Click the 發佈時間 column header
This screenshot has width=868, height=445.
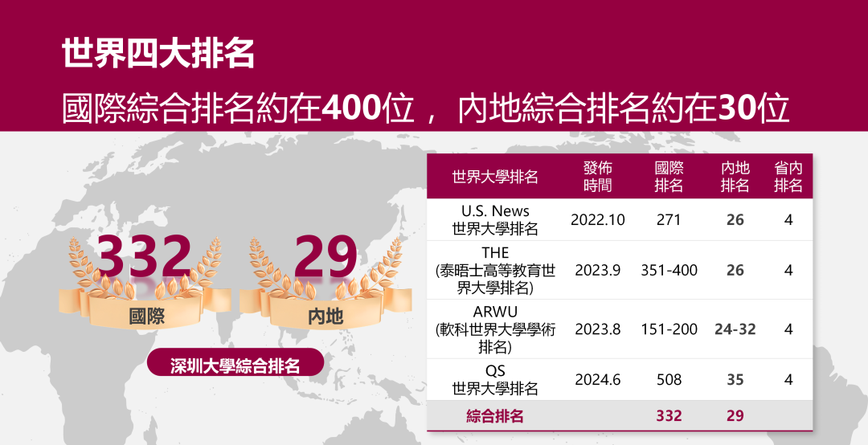597,177
